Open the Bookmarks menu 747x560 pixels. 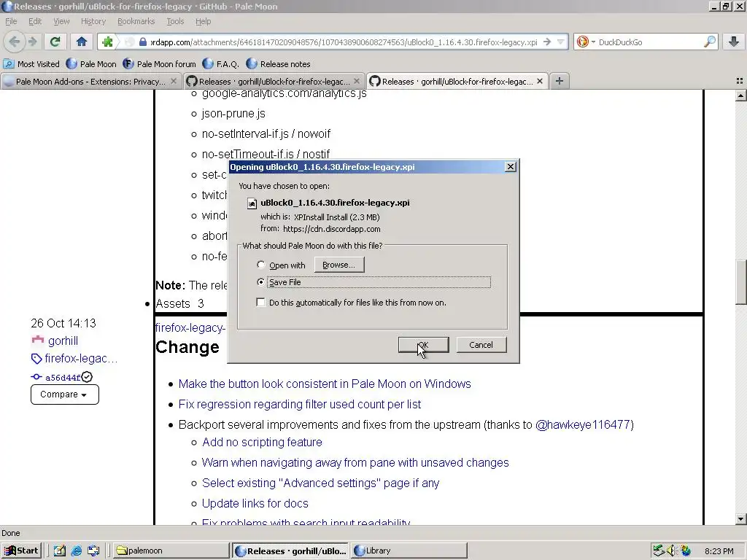tap(136, 21)
